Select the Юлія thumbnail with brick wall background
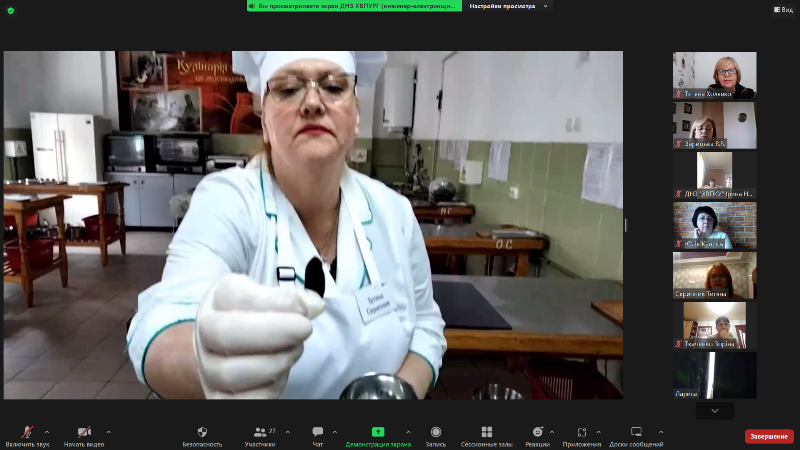This screenshot has width=800, height=450. 715,226
